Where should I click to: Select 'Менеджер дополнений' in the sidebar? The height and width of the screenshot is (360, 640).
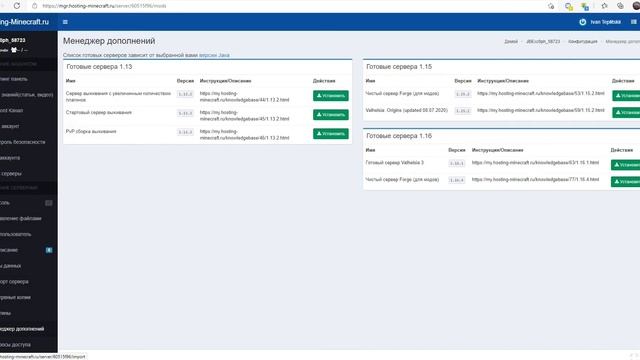click(29, 329)
